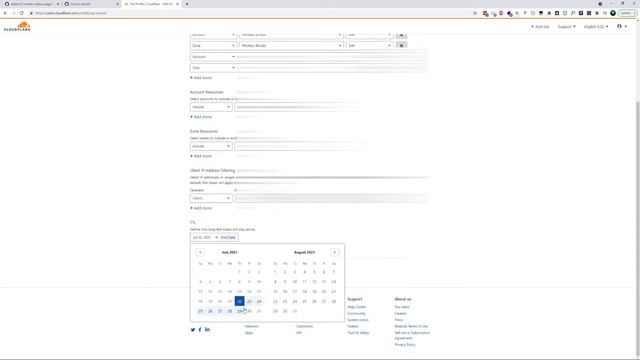The height and width of the screenshot is (360, 640).
Task: Open the Self-serve Subscription Agreement link
Action: click(412, 336)
